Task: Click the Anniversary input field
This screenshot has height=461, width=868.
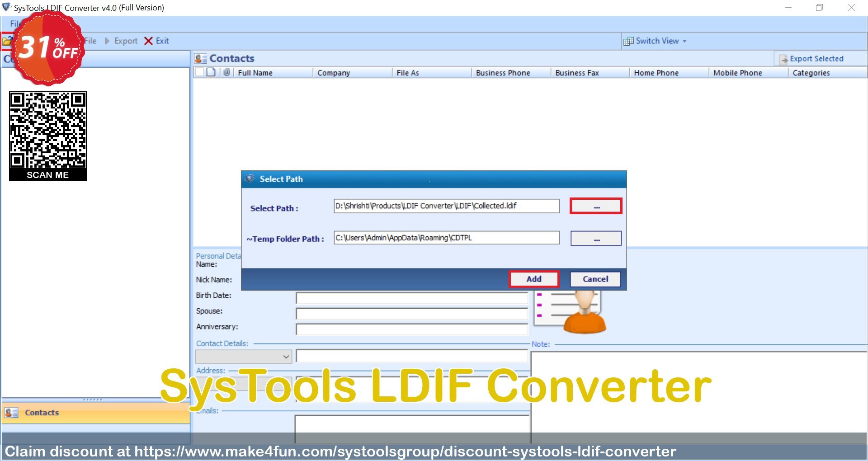Action: point(412,329)
